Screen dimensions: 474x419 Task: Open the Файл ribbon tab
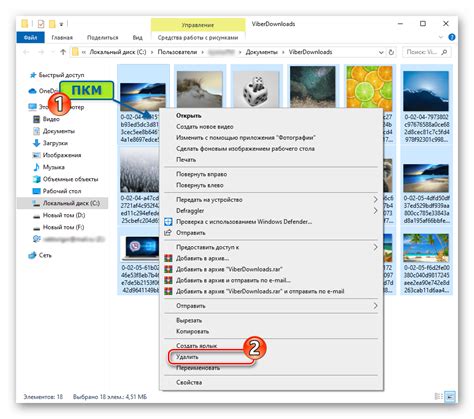[30, 37]
